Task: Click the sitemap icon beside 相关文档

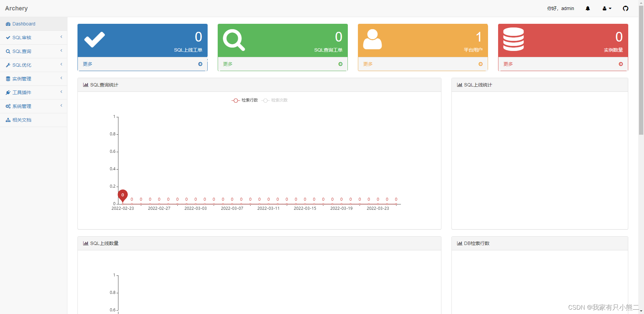Action: click(x=8, y=120)
